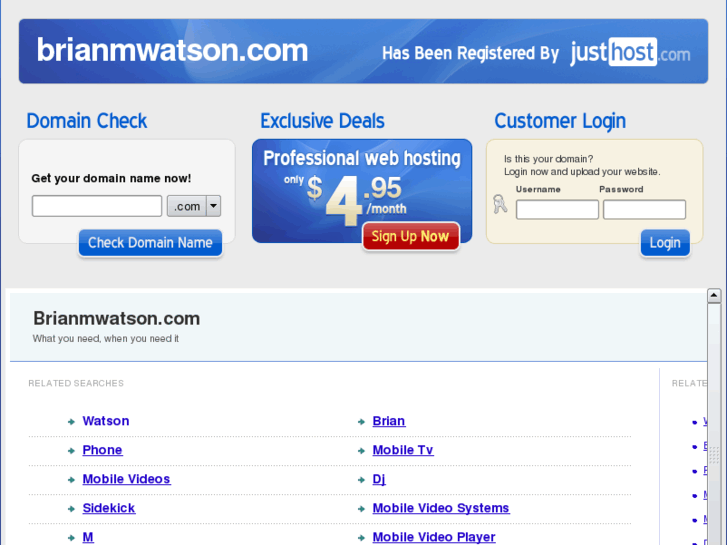Click the Sign Up Now button
Viewport: 727px width, 545px height.
[x=411, y=236]
